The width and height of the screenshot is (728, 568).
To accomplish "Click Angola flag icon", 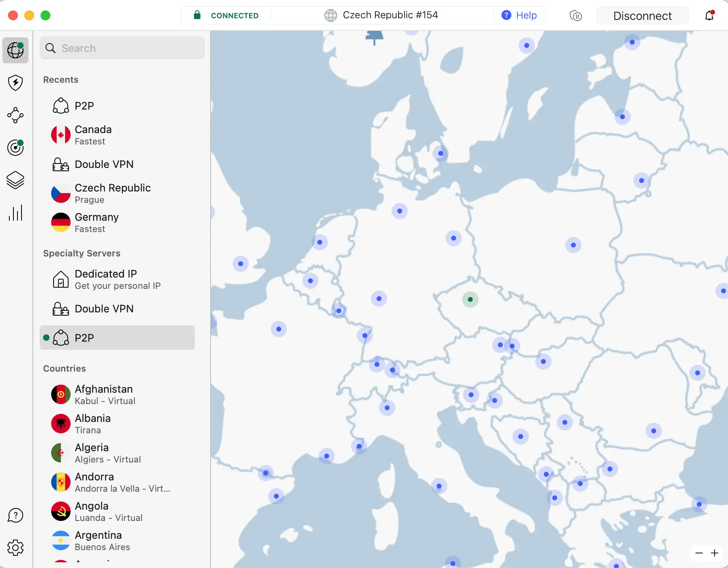I will click(x=61, y=512).
